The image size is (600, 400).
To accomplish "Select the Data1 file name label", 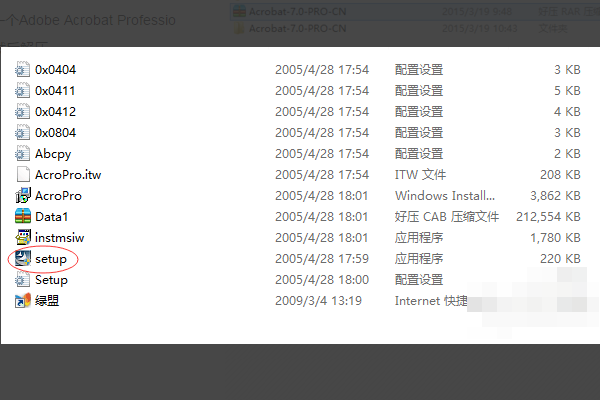I will click(x=51, y=217).
